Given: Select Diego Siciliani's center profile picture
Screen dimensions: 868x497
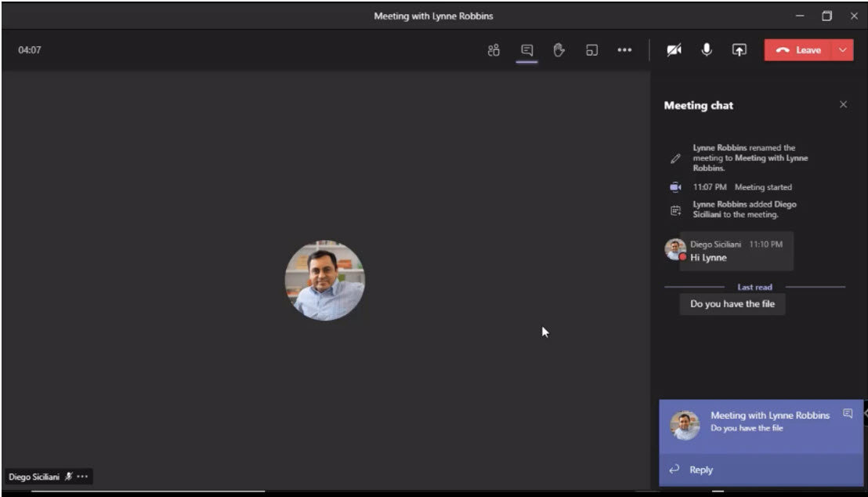Looking at the screenshot, I should pos(324,281).
